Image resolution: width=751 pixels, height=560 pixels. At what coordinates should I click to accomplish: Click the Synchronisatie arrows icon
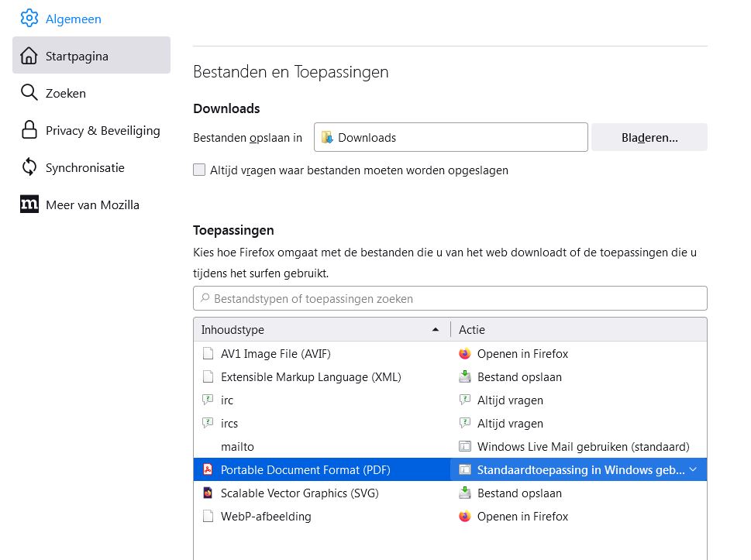29,167
